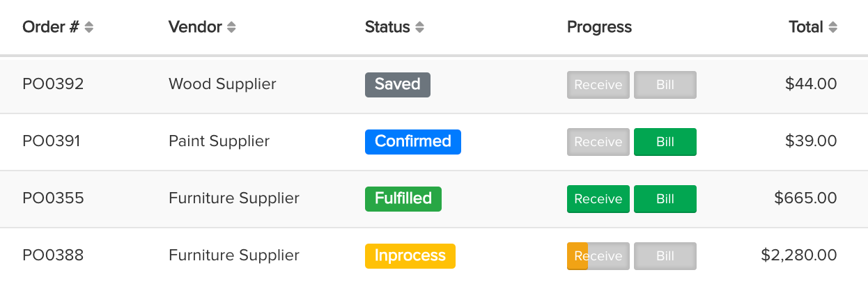Click the Vendor column sort icon
The height and width of the screenshot is (284, 868).
click(231, 28)
